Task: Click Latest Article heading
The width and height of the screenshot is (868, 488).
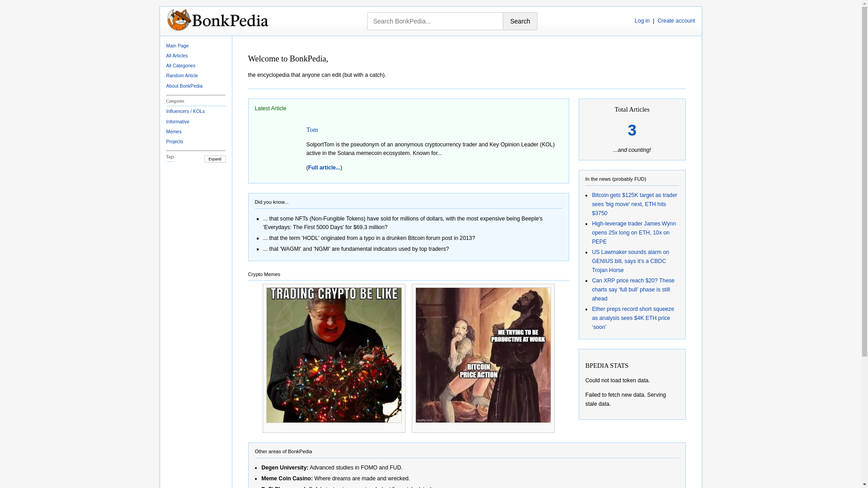Action: (x=270, y=108)
